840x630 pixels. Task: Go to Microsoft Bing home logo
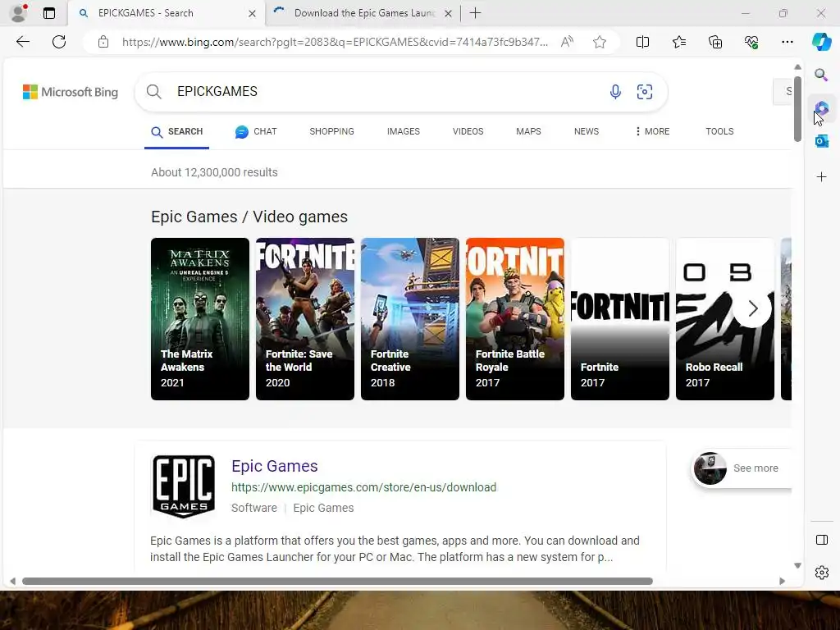71,92
